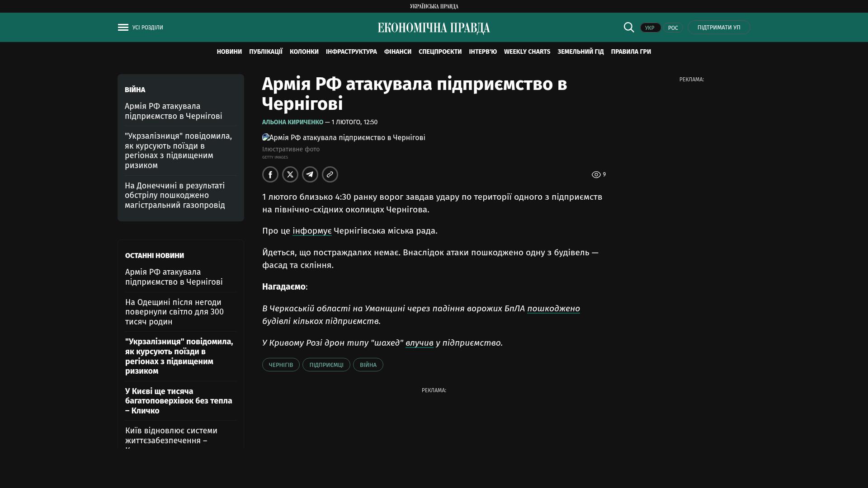Copy article link with chain icon
This screenshot has width=868, height=488.
tap(330, 174)
